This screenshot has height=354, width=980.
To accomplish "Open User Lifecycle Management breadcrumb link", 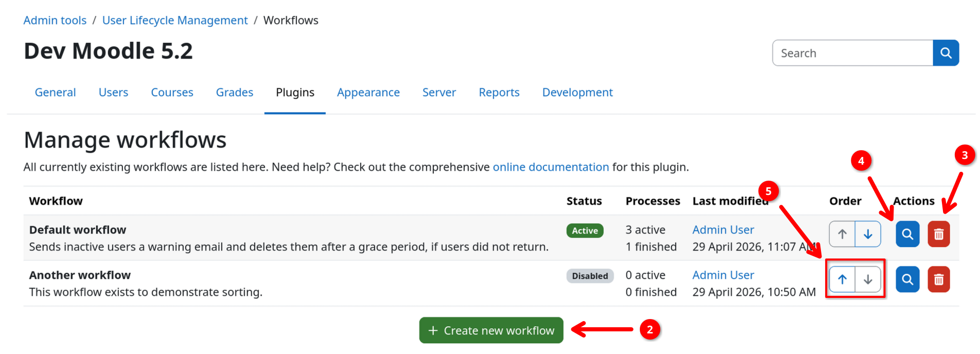I will (x=175, y=20).
